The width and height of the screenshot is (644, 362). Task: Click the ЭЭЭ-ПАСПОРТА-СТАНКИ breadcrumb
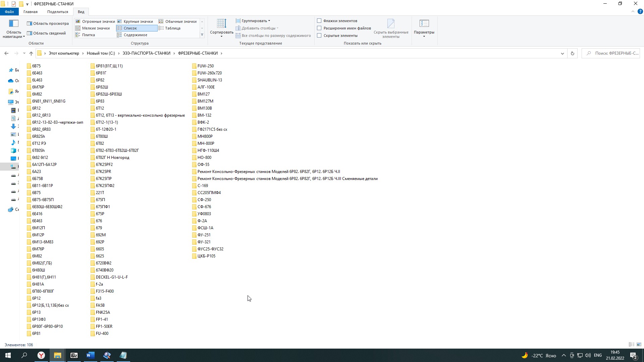point(146,53)
